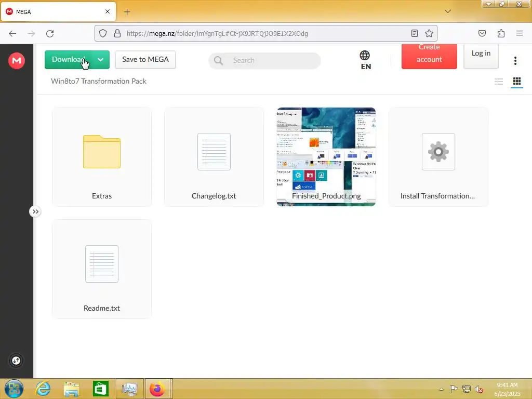Screen dimensions: 532x399
Task: Select the Install Transformation file
Action: coord(438,157)
